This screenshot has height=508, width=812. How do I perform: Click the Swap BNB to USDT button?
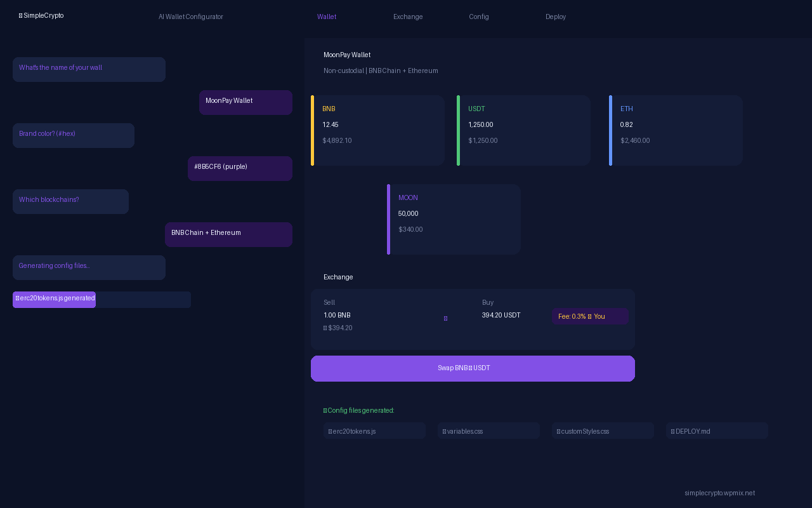[473, 368]
